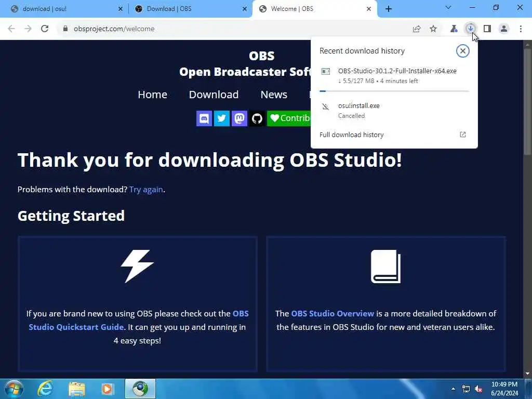This screenshot has width=532, height=399.
Task: Open the OBS Studio Quickstart Guide link
Action: coord(138,320)
